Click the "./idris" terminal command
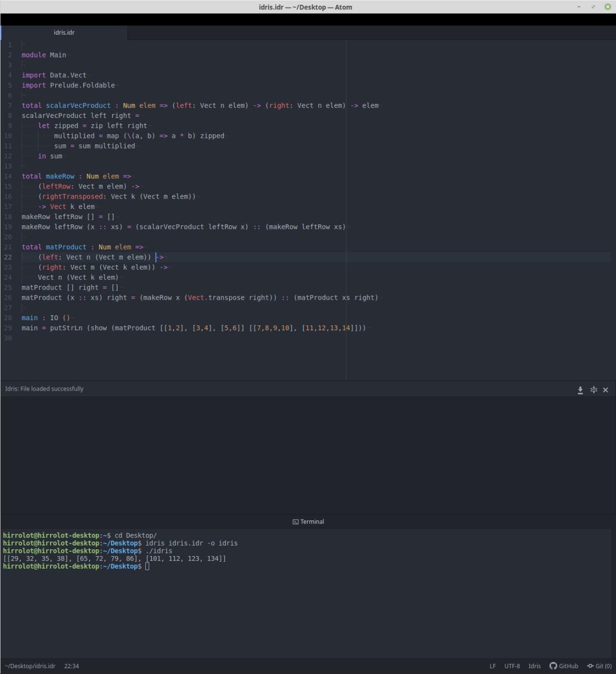616x674 pixels. [158, 551]
